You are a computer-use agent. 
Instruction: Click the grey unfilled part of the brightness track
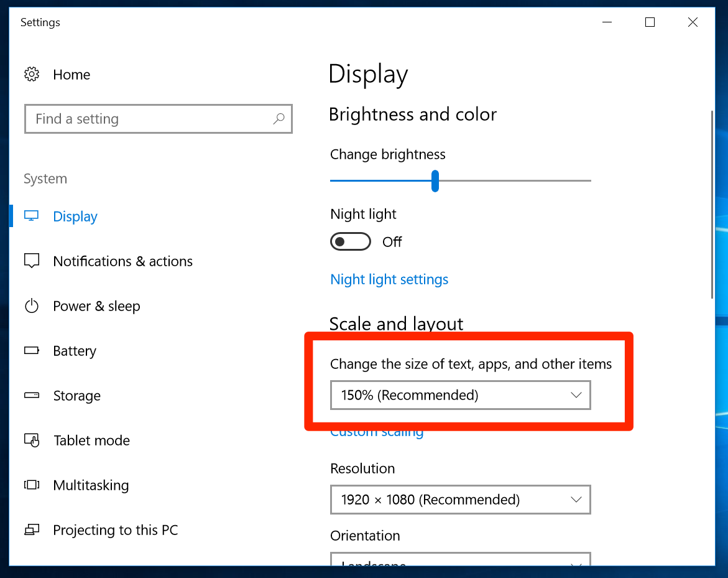515,180
